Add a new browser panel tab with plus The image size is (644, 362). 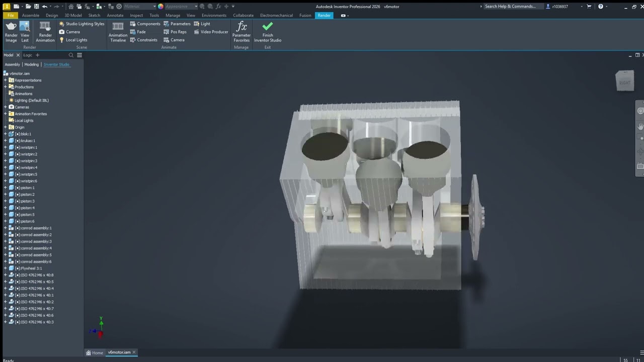pos(37,55)
